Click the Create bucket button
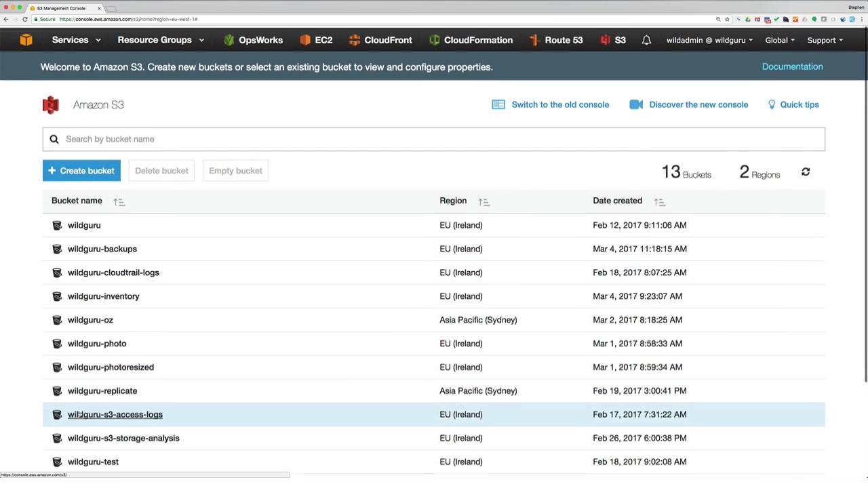 click(81, 171)
